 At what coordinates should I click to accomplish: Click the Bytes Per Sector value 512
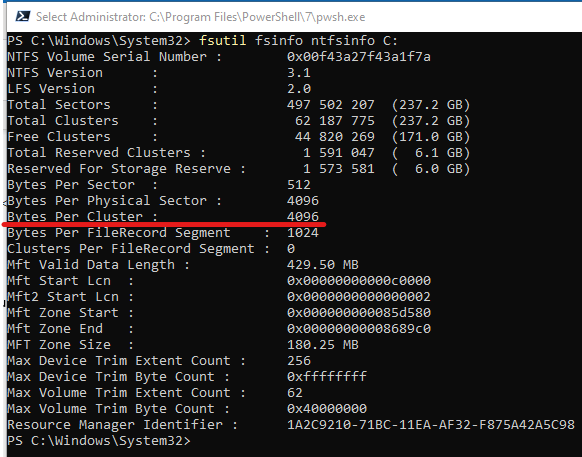[299, 185]
